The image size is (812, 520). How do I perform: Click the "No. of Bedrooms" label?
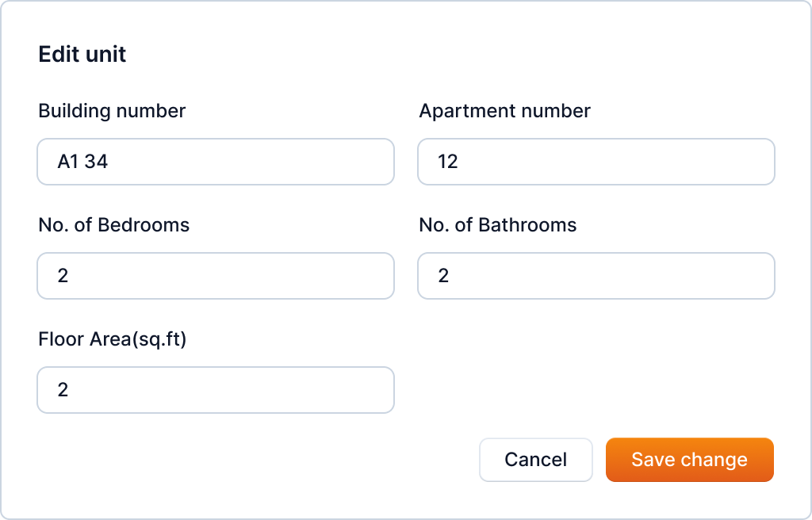pyautogui.click(x=114, y=225)
